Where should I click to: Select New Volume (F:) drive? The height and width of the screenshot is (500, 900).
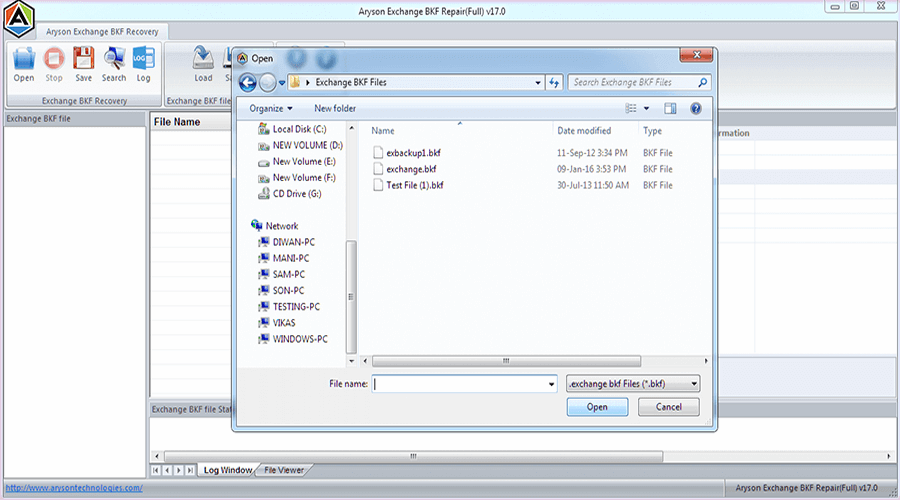click(297, 178)
